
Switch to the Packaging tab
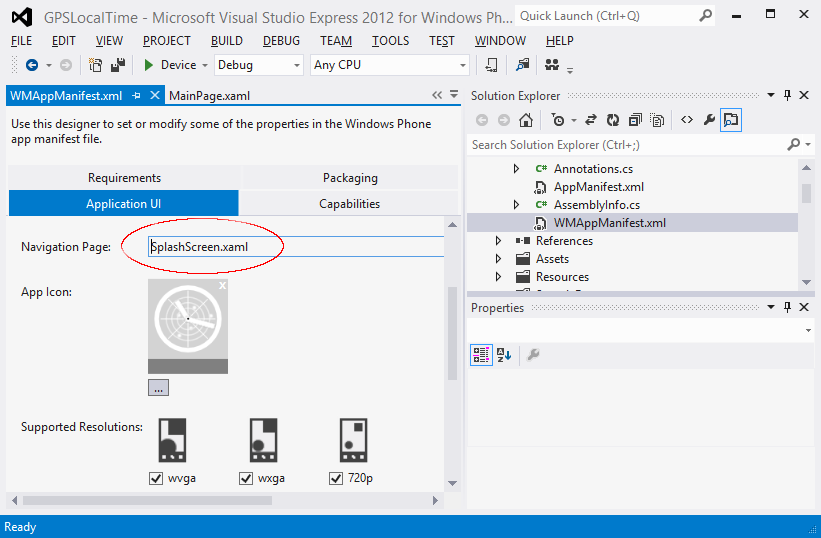coord(350,178)
